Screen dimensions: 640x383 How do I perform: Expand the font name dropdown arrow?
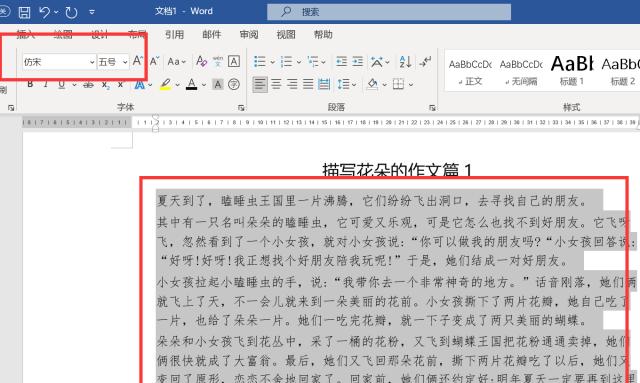coord(92,62)
